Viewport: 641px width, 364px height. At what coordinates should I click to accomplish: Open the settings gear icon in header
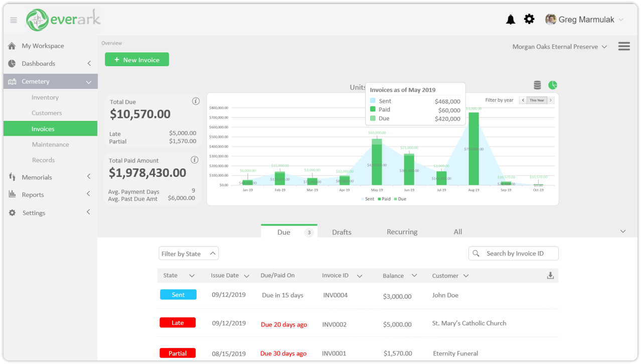(x=529, y=19)
